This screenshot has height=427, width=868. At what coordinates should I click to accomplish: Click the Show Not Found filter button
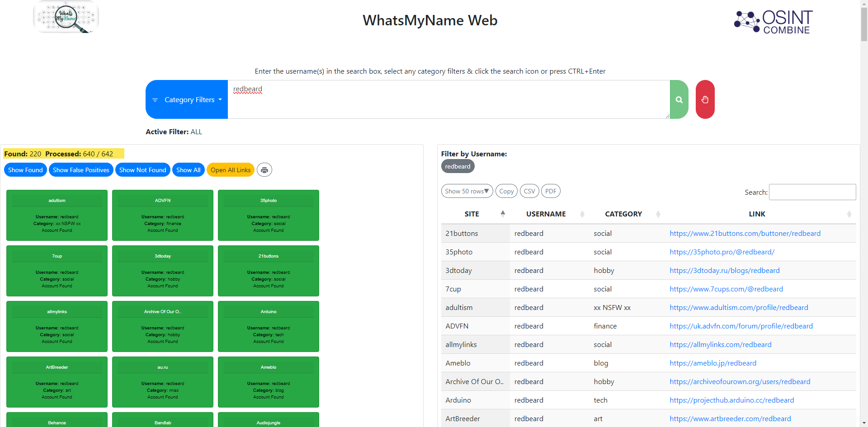click(142, 169)
